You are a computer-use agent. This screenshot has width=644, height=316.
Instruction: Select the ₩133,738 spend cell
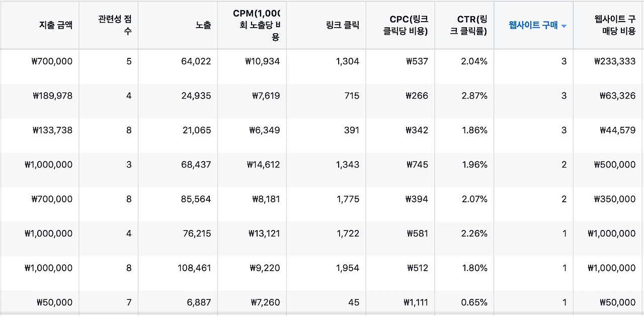[x=52, y=130]
